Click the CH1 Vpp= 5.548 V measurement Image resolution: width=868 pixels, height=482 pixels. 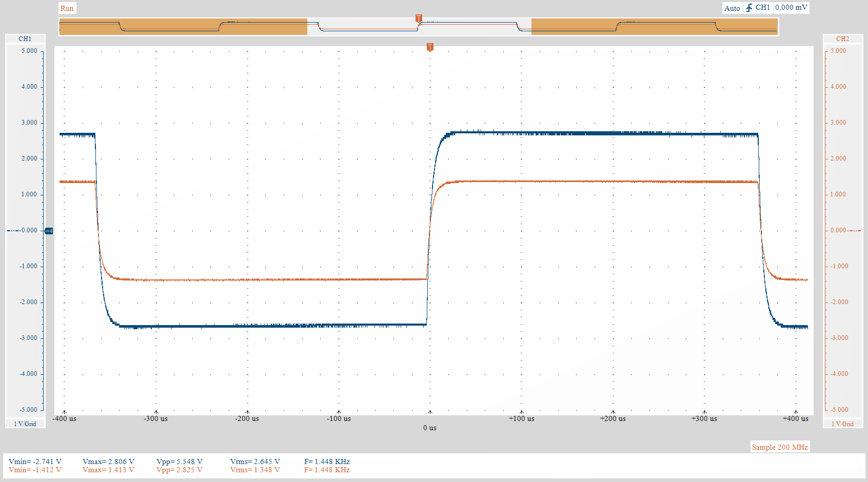pos(180,461)
